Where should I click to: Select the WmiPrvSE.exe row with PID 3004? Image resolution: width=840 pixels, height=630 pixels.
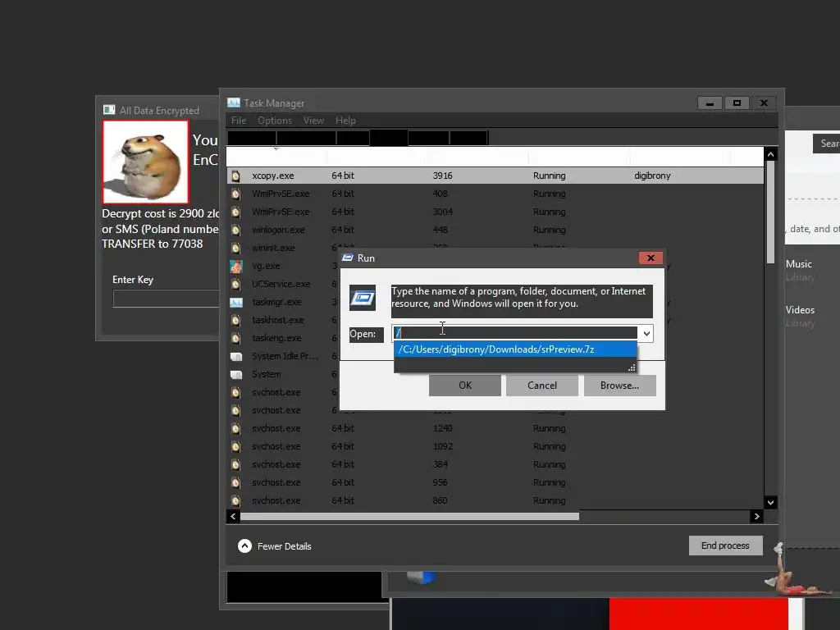[495, 212]
